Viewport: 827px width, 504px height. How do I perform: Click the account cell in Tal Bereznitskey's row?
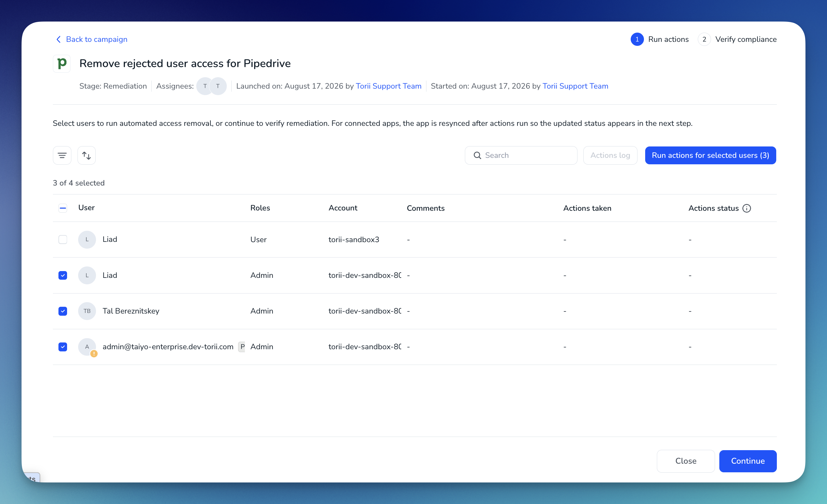tap(365, 311)
